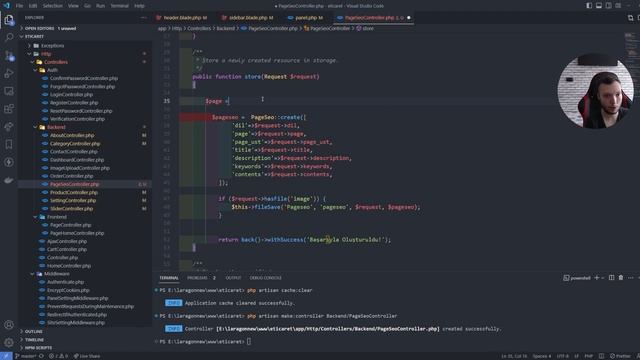
Task: Collapse the Auth folder
Action: [x=86, y=70]
